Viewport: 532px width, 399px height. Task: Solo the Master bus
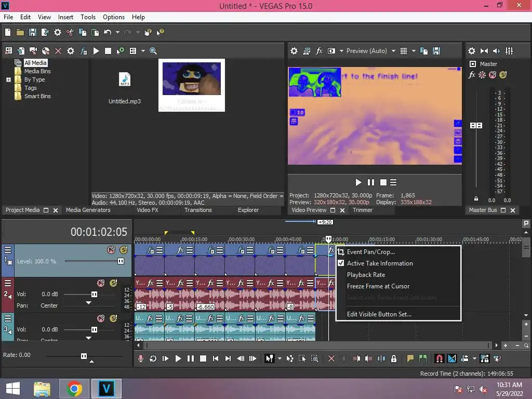point(503,75)
